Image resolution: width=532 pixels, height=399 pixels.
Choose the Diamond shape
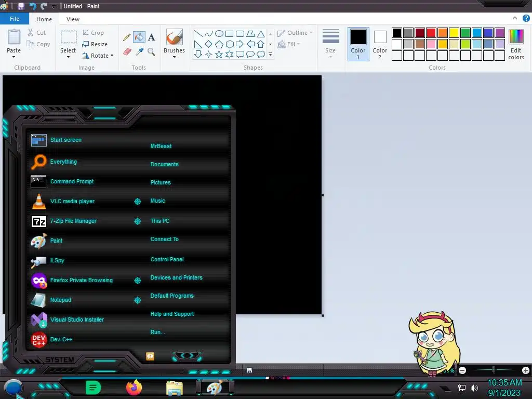(x=209, y=44)
